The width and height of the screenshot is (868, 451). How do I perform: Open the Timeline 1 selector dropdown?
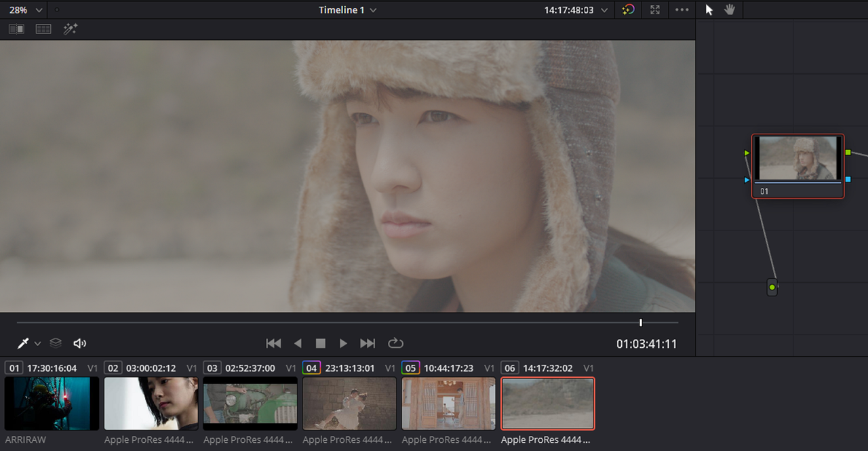click(348, 9)
